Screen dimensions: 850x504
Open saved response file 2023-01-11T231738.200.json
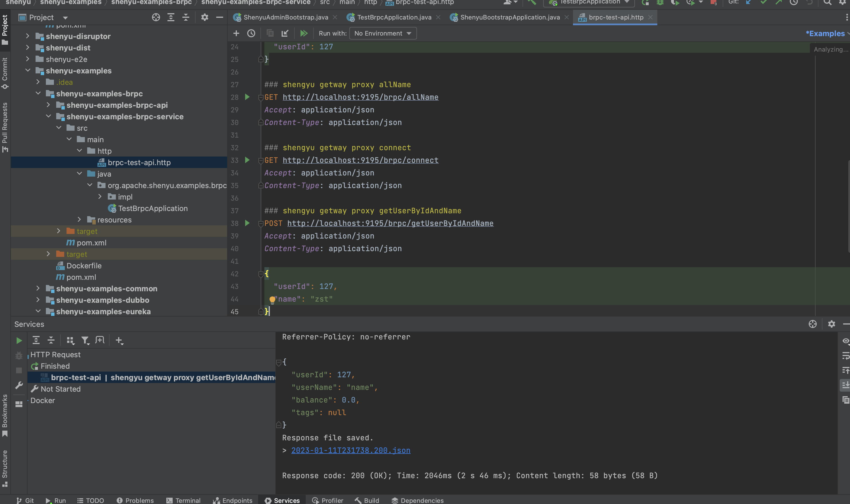(351, 450)
